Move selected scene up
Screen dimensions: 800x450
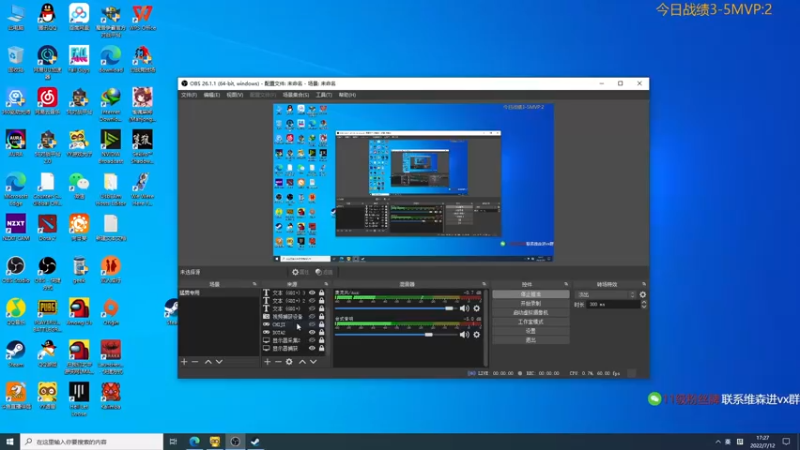pyautogui.click(x=208, y=362)
